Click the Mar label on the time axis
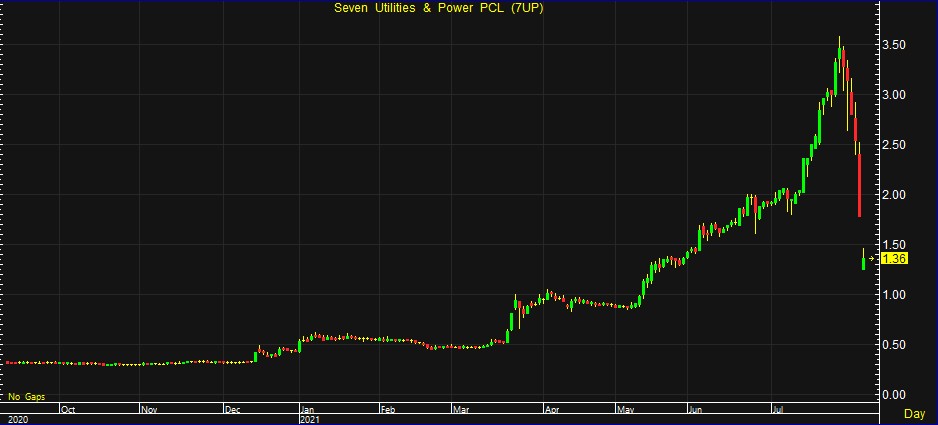This screenshot has height=425, width=938. (462, 410)
